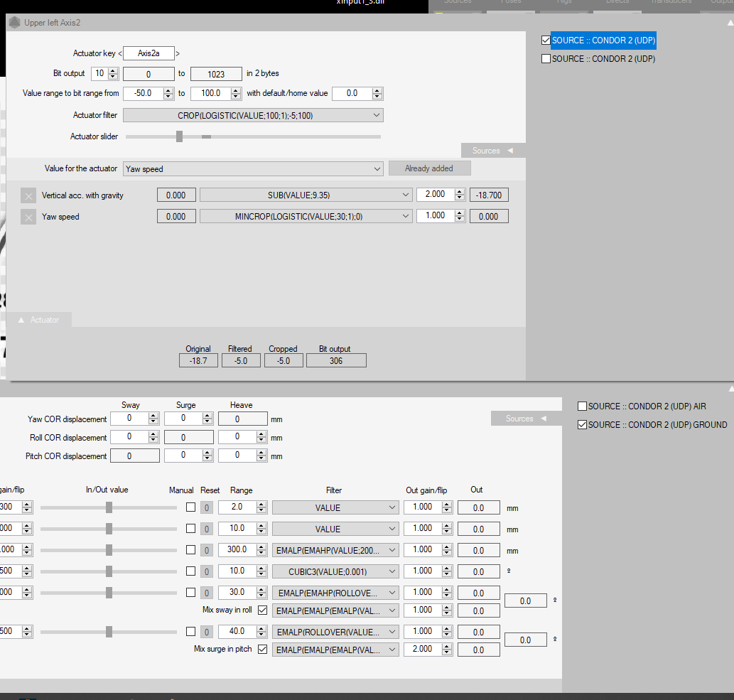734x700 pixels.
Task: Toggle the Mix sway in roll checkbox
Action: point(262,610)
